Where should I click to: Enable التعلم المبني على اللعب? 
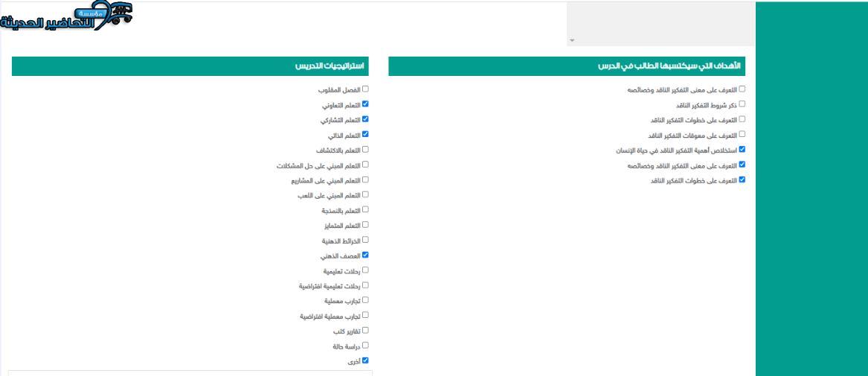tap(365, 195)
